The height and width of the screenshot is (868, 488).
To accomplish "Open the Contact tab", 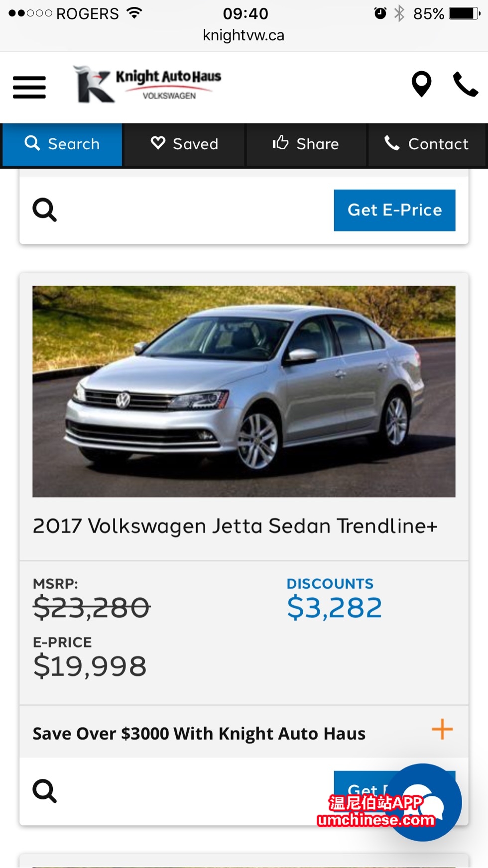I will (x=426, y=144).
